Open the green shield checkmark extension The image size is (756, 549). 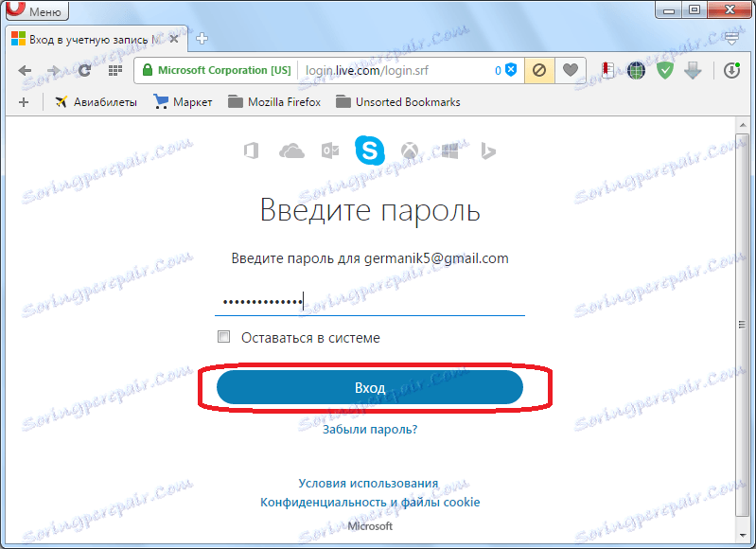665,71
